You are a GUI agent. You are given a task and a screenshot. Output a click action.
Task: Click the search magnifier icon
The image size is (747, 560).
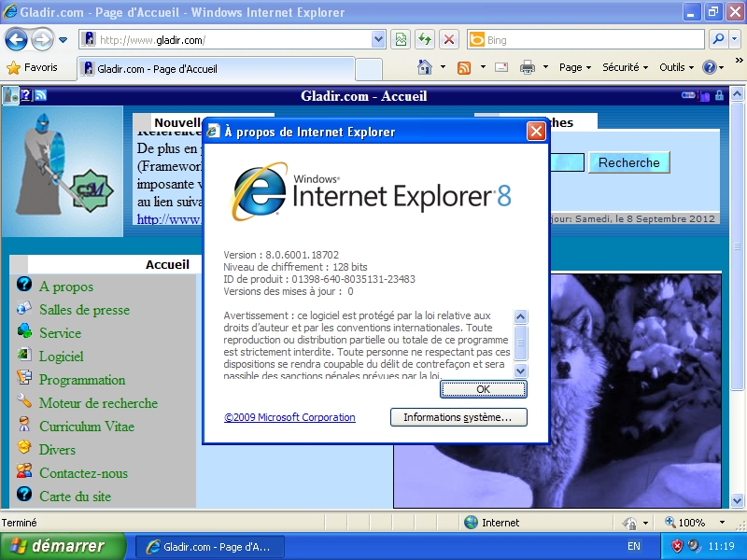pyautogui.click(x=718, y=40)
